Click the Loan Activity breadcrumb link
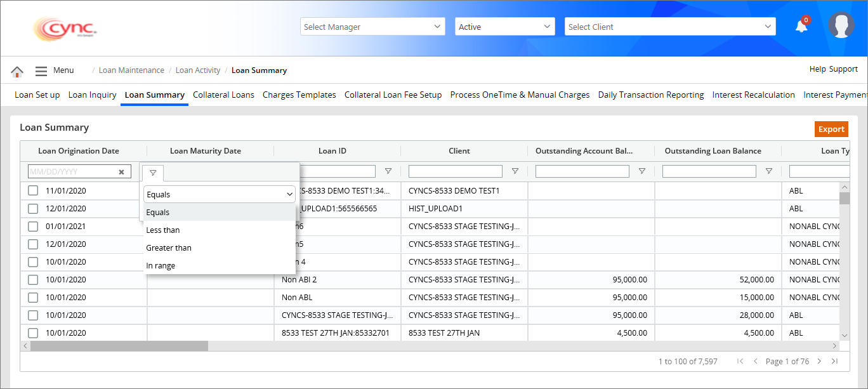Image resolution: width=868 pixels, height=389 pixels. click(x=198, y=70)
